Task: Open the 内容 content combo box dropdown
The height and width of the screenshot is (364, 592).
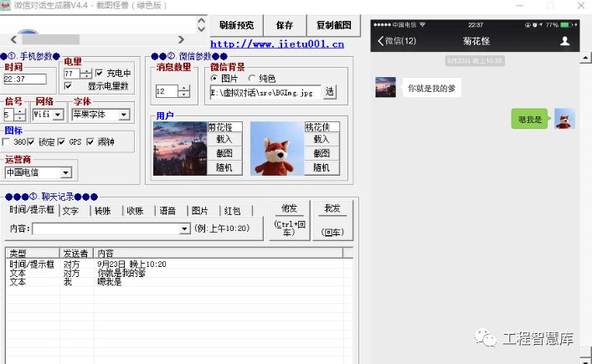Action: pyautogui.click(x=184, y=228)
